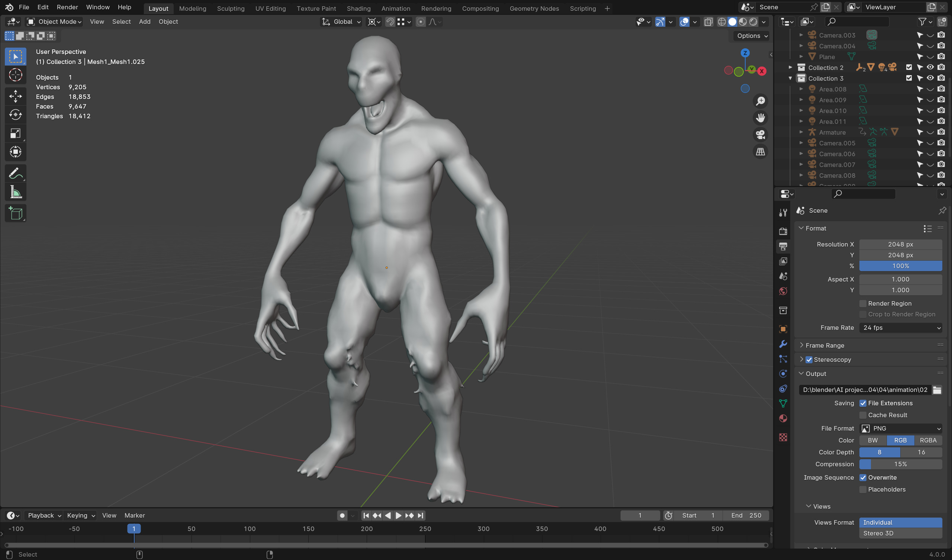Image resolution: width=952 pixels, height=560 pixels.
Task: Click the pan view hand icon
Action: 760,118
